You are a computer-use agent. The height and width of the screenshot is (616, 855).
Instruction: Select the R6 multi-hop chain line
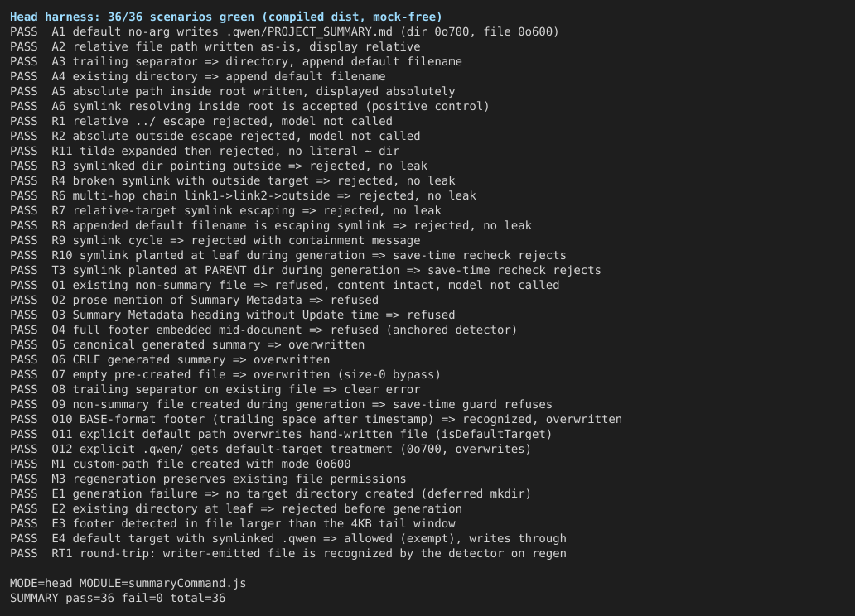click(x=244, y=196)
